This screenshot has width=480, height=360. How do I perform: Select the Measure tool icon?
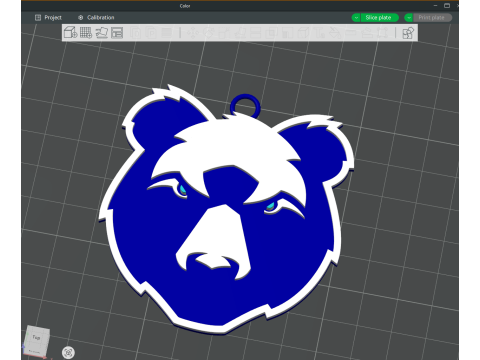pyautogui.click(x=351, y=33)
